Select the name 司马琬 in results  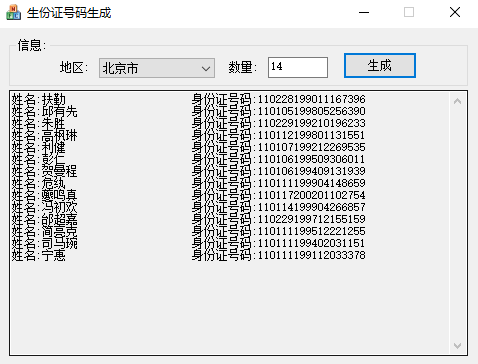pyautogui.click(x=59, y=243)
